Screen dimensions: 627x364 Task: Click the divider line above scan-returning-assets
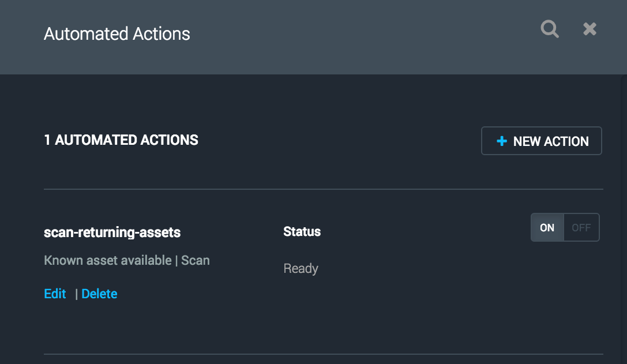[323, 189]
